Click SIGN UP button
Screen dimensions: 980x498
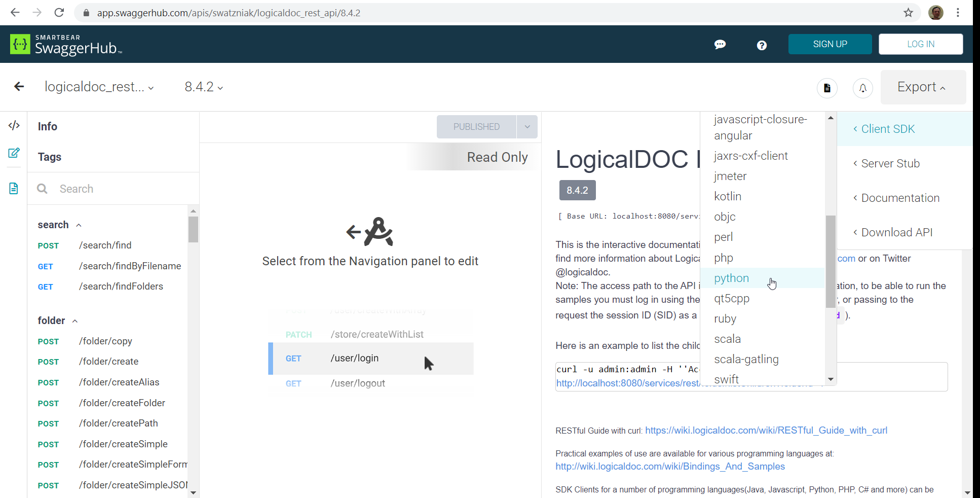830,44
